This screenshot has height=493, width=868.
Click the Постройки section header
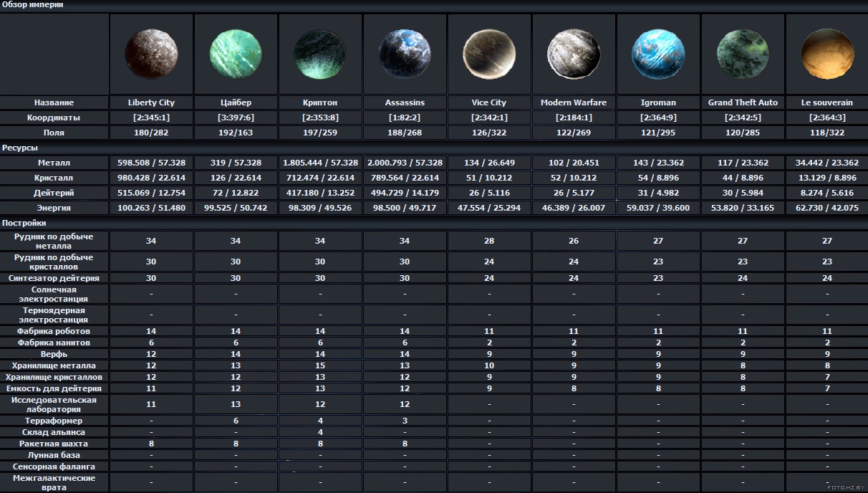[23, 224]
